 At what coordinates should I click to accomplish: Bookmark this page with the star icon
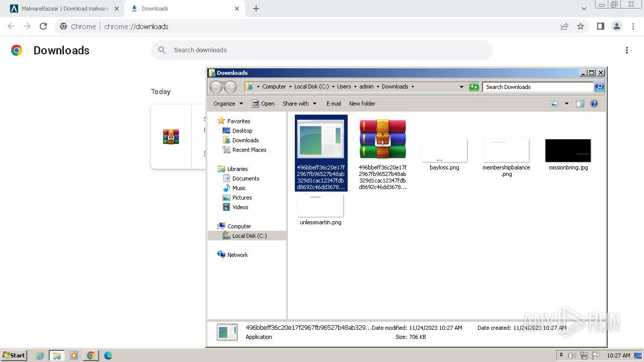click(581, 26)
